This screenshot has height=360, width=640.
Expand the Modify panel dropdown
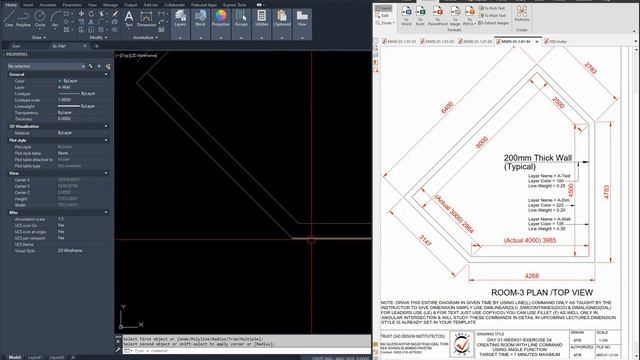(x=98, y=38)
